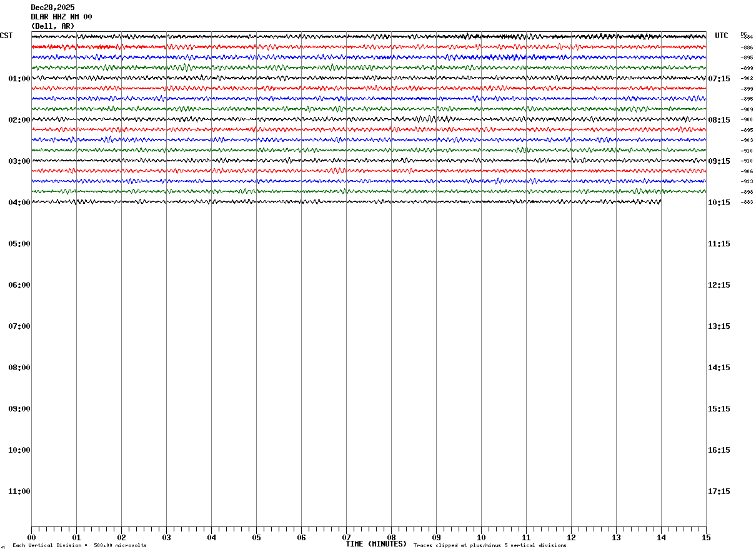Click minute label 08 on time axis
Viewport: 756px width, 554px height.
[x=391, y=538]
